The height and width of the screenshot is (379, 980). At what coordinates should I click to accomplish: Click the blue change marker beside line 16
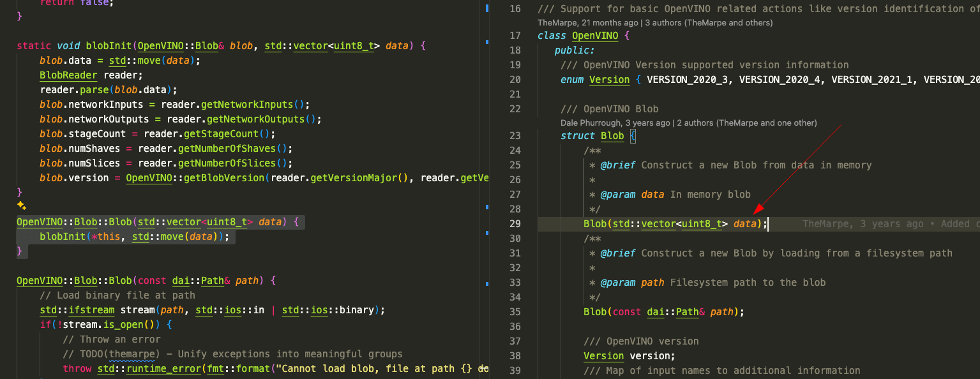click(x=487, y=9)
